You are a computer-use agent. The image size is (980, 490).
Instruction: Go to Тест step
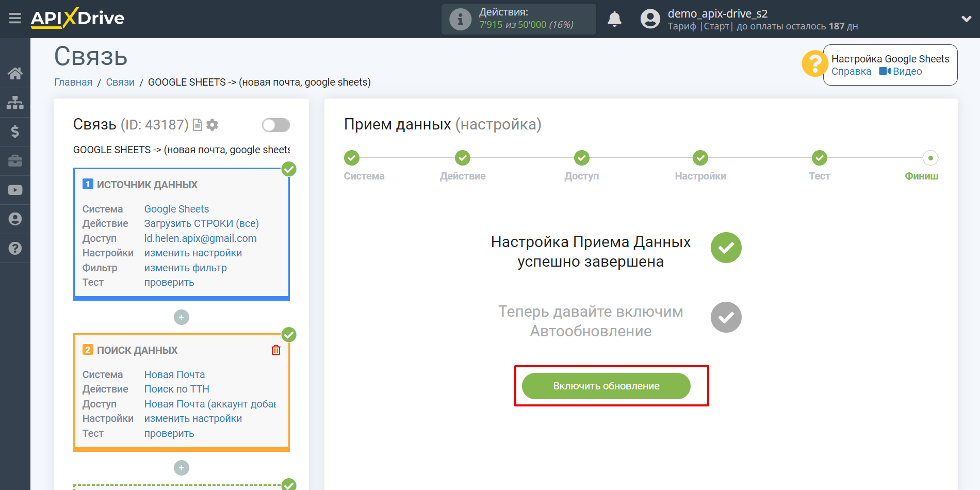820,158
